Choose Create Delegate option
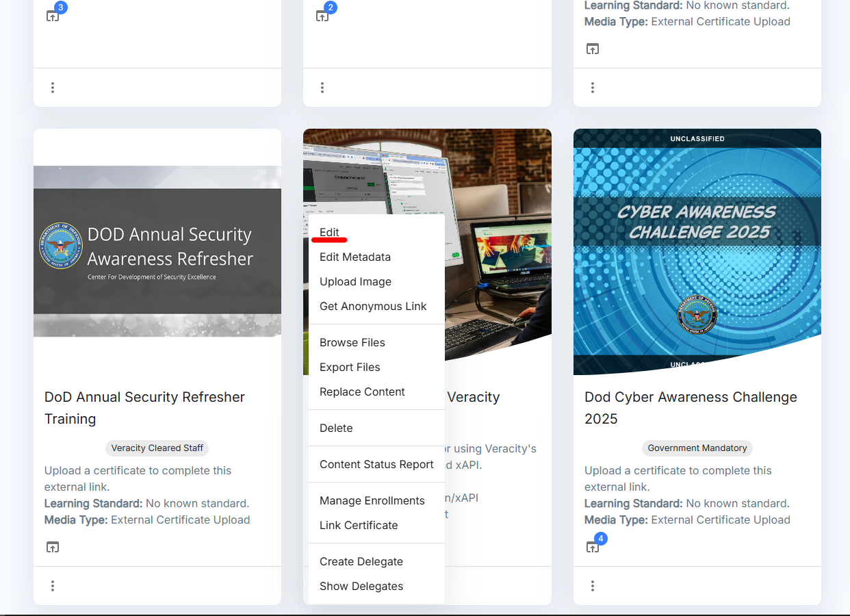This screenshot has height=616, width=850. click(376, 561)
